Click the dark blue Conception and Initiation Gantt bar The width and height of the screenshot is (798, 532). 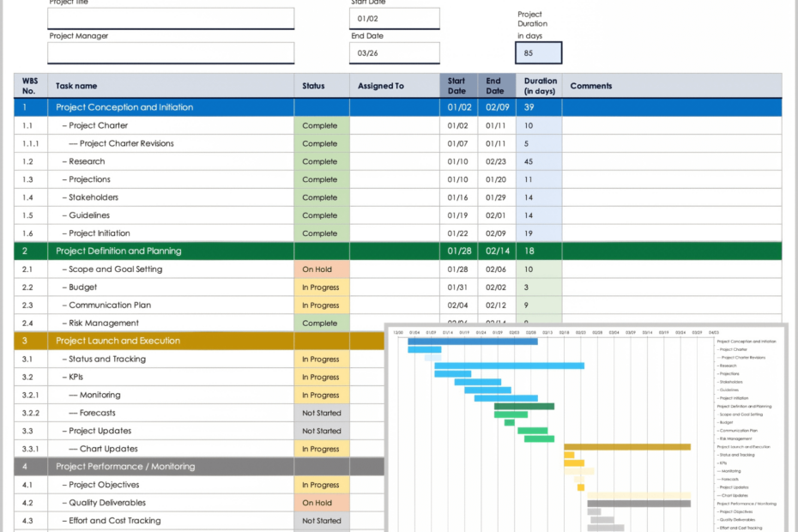point(472,342)
